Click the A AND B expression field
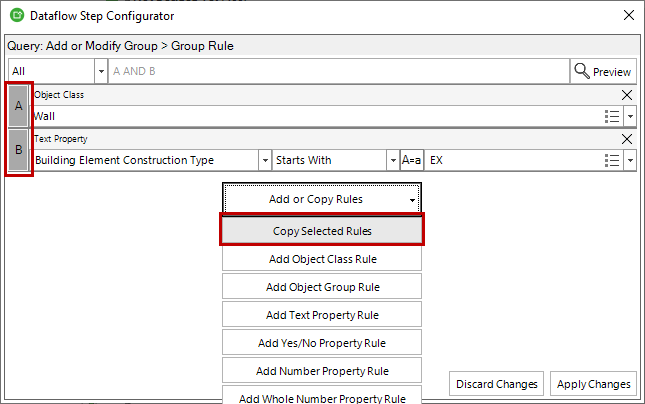The width and height of the screenshot is (645, 404). 338,71
